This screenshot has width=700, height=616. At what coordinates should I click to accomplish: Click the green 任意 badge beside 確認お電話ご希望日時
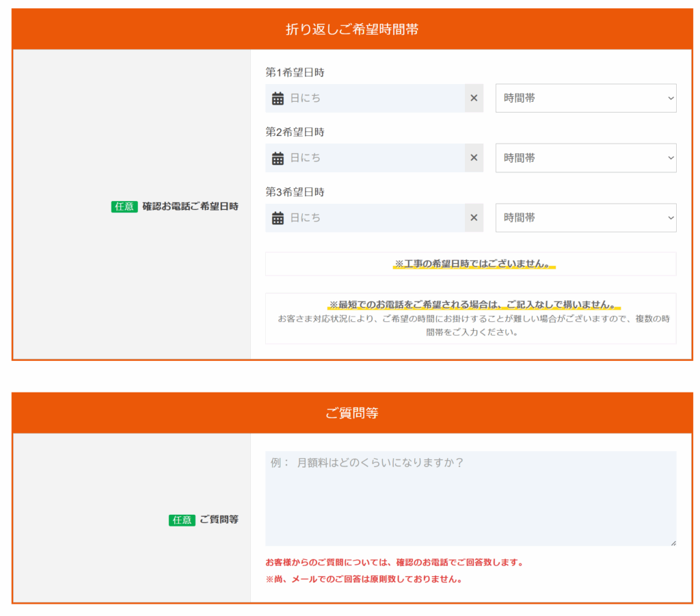(124, 206)
